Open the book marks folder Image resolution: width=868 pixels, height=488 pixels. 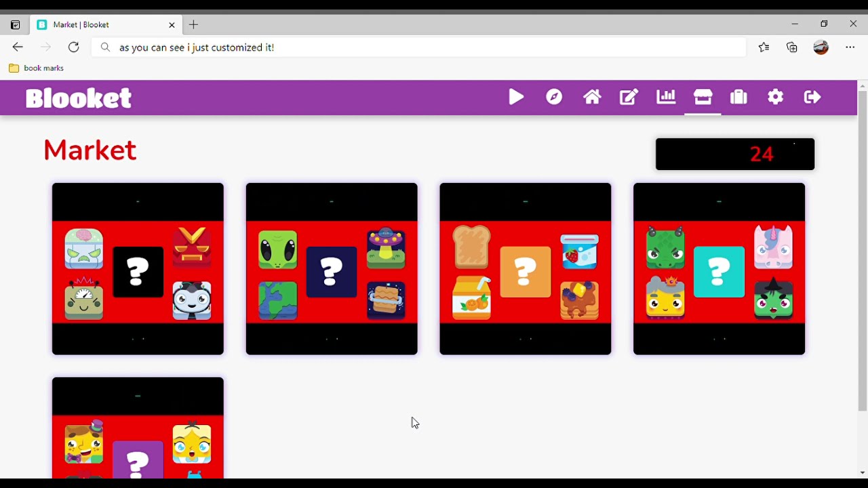(36, 68)
